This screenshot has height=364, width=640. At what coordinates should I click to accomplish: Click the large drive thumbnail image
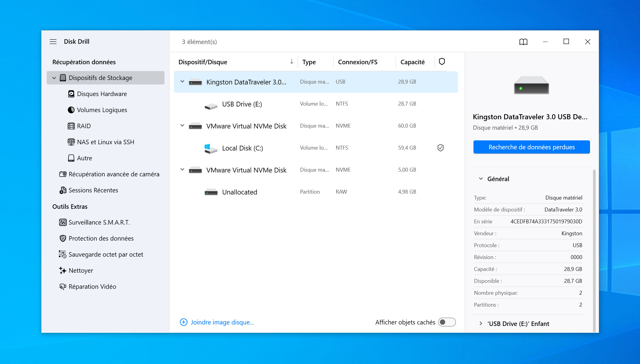click(x=531, y=85)
